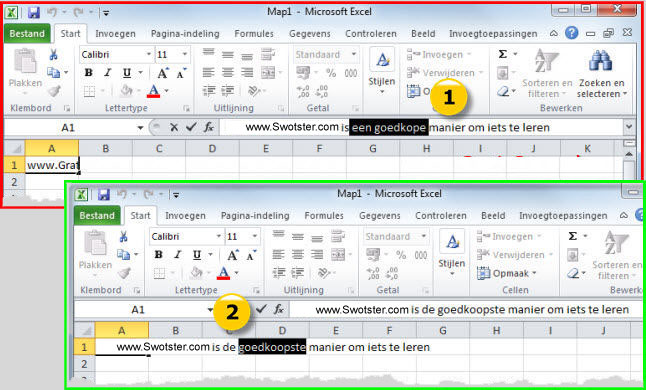Switch to the Invoegen tab in the top window
This screenshot has width=646, height=390.
(115, 34)
